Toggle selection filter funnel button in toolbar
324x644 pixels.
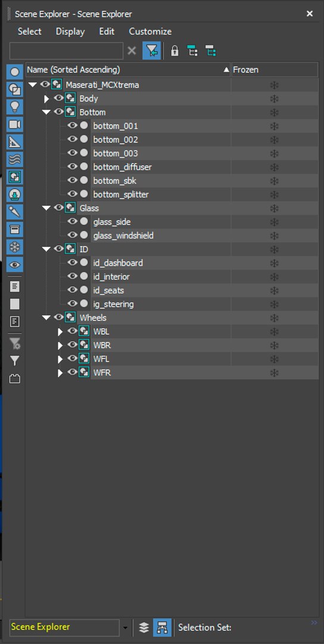pyautogui.click(x=151, y=51)
